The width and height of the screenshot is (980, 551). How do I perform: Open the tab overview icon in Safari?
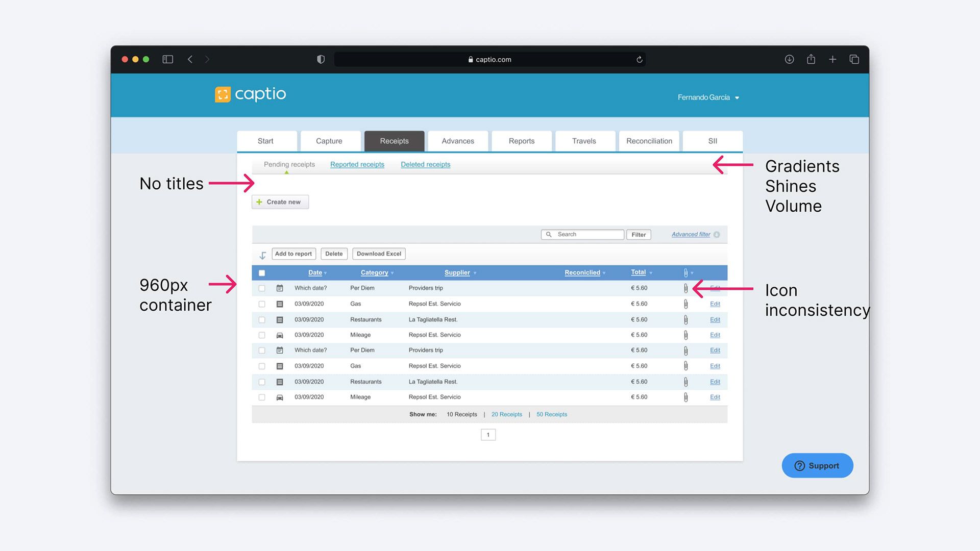(854, 59)
